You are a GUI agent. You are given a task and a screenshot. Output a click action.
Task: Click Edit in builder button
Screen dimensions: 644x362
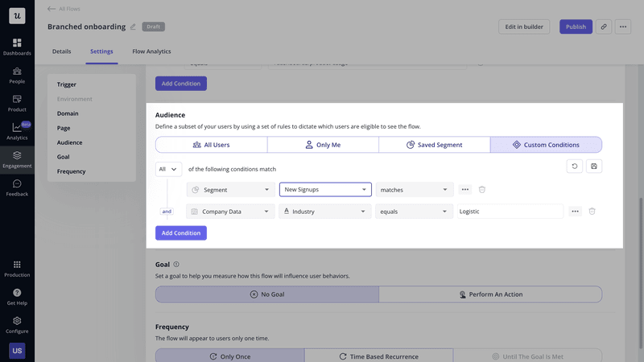(x=524, y=27)
